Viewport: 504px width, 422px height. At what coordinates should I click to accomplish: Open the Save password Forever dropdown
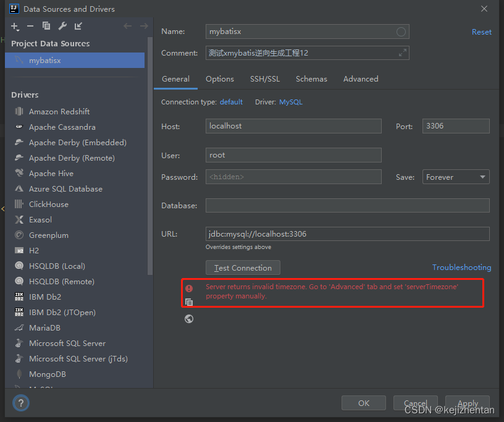456,177
